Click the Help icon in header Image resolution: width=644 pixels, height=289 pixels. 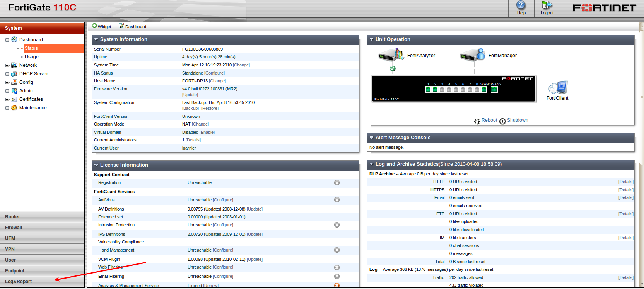coord(521,5)
